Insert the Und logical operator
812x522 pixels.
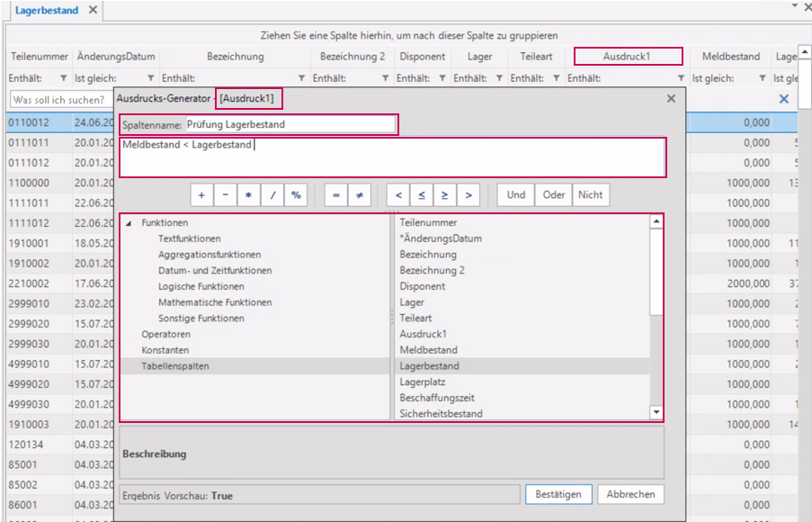coord(515,195)
